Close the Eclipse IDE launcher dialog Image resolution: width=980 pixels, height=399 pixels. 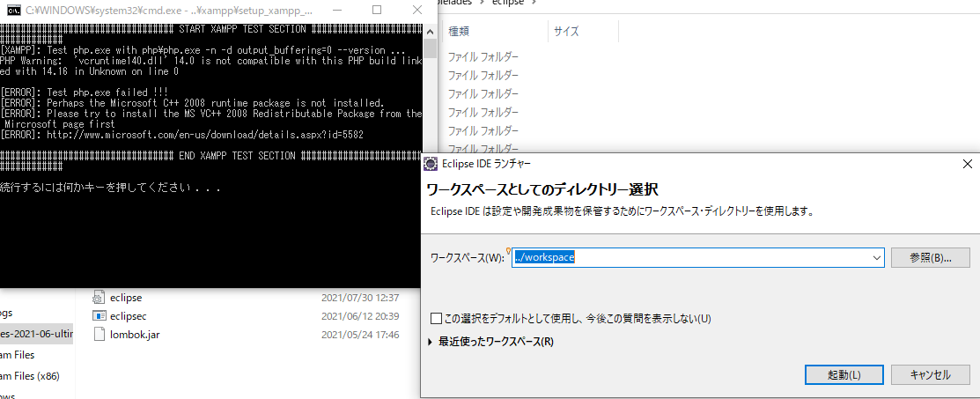click(967, 163)
